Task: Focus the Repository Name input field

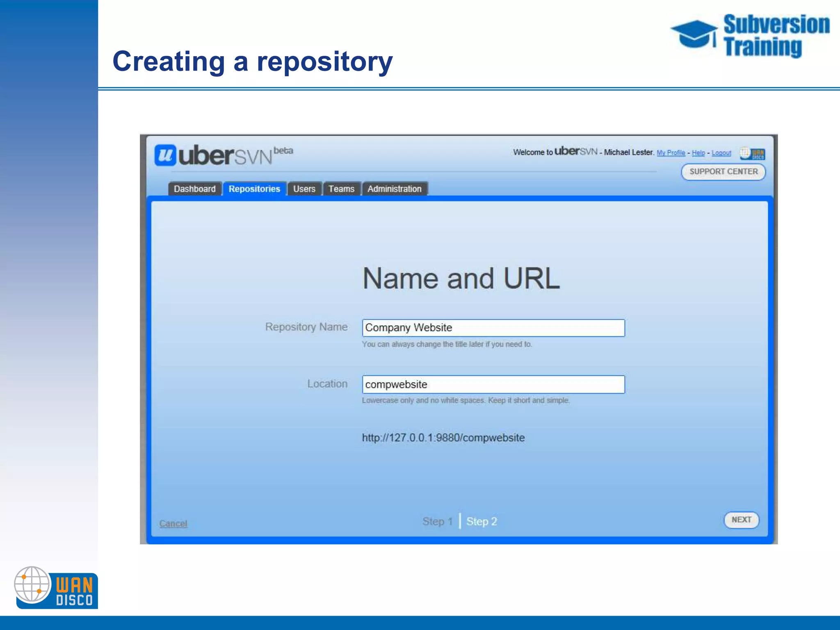Action: (x=493, y=328)
